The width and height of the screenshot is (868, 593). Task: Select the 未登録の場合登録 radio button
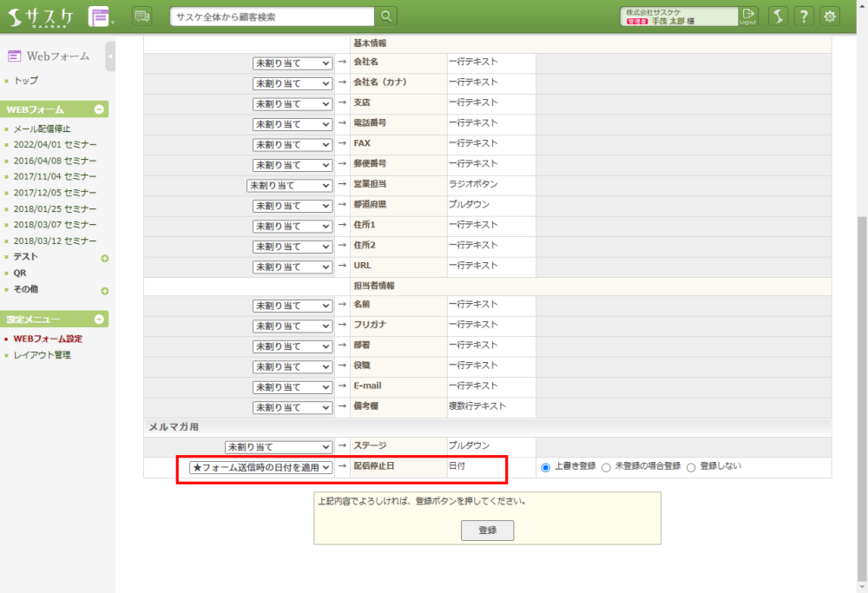click(x=606, y=467)
